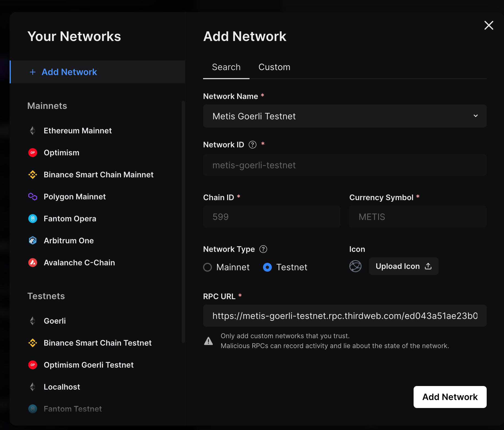The image size is (504, 430).
Task: Select the Arbitrum One network icon
Action: (33, 240)
